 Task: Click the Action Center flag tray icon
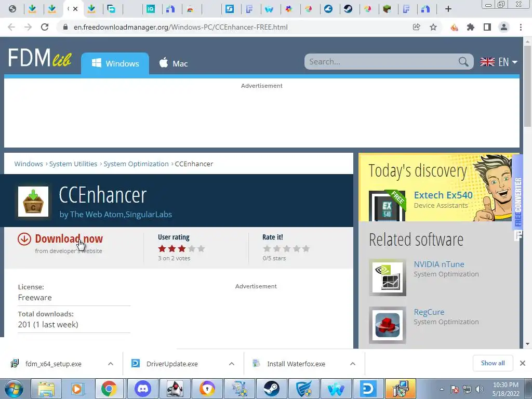pyautogui.click(x=455, y=389)
